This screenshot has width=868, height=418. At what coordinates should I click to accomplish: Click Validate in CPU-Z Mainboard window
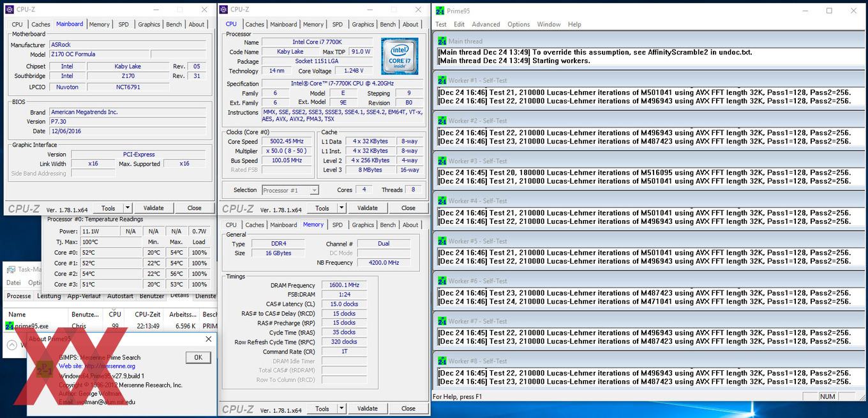[x=153, y=207]
